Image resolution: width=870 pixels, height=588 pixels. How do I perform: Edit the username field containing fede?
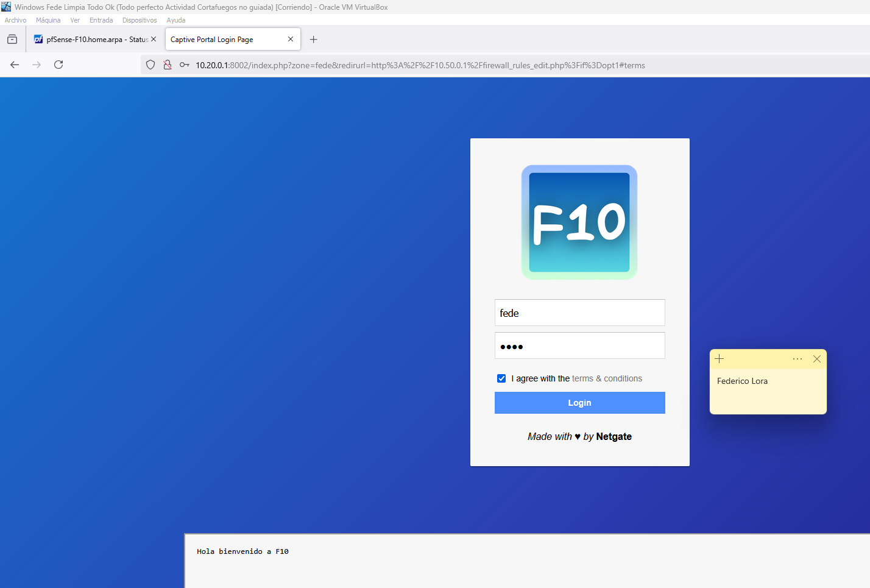click(x=580, y=313)
